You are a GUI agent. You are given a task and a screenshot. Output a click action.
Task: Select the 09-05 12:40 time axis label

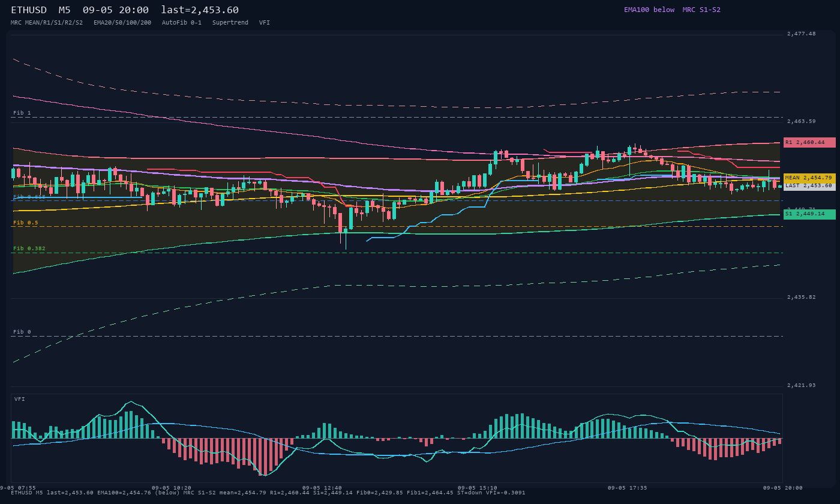(x=322, y=488)
